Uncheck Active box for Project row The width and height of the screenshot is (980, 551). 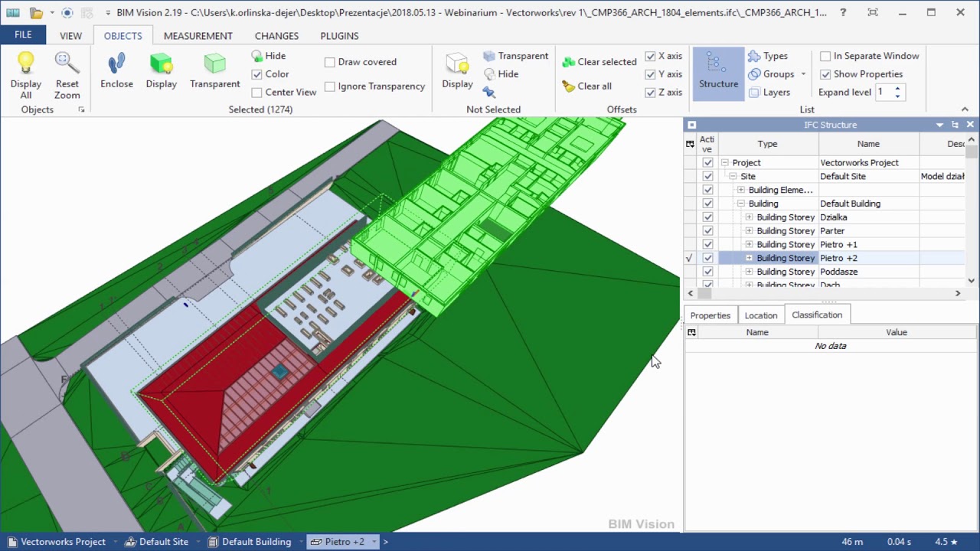(x=707, y=163)
